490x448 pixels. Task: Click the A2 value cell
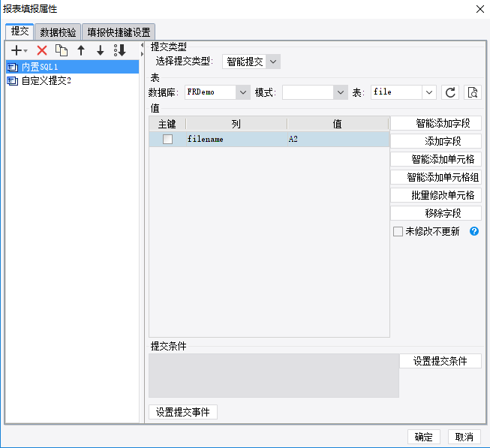tap(338, 139)
